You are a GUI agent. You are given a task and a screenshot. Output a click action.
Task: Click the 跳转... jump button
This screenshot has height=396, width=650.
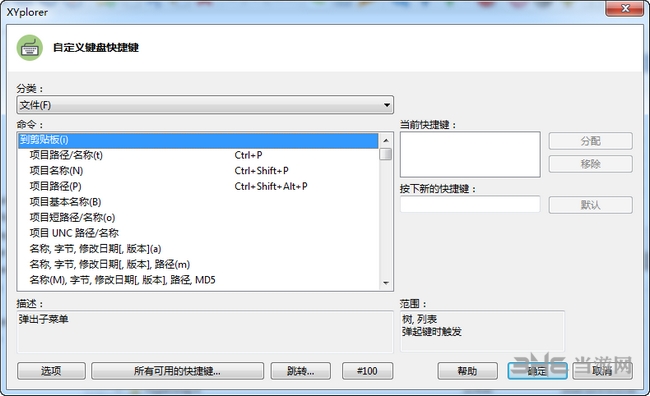[x=301, y=371]
